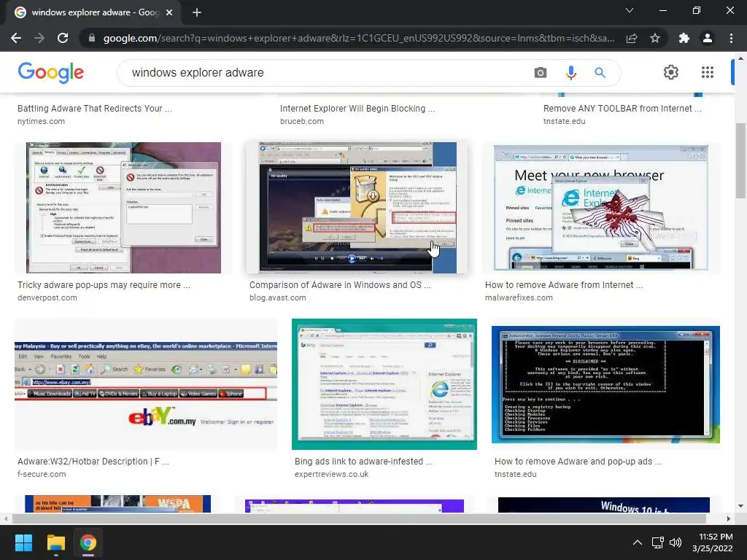Open the 'Meet your new browser' thumbnail
The image size is (747, 560).
pos(601,208)
